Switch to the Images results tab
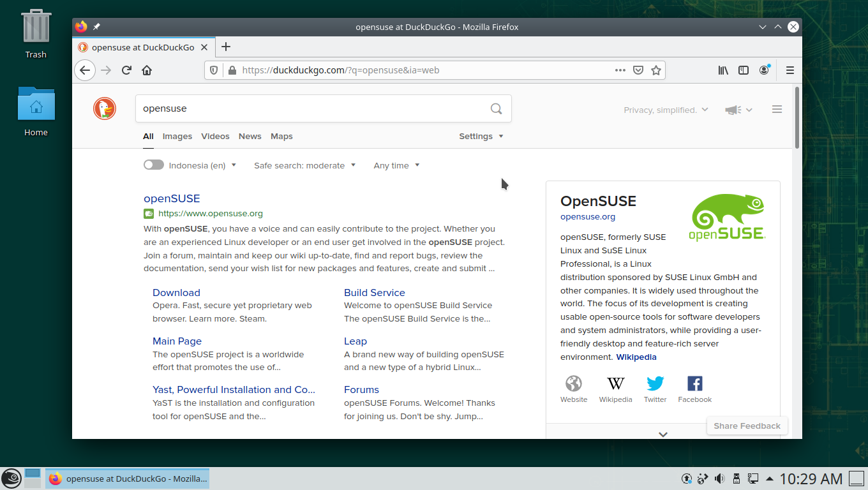This screenshot has height=490, width=868. pos(177,137)
